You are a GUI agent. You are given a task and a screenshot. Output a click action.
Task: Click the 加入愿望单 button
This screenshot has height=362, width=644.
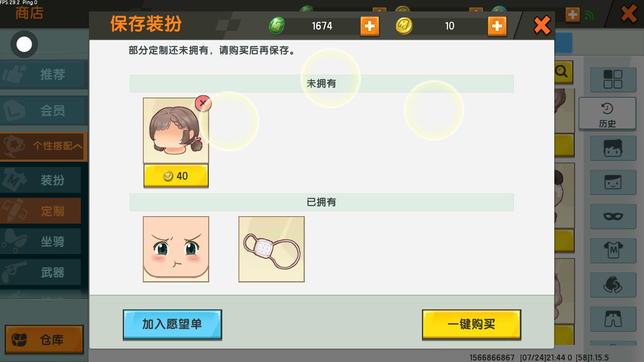tap(172, 324)
